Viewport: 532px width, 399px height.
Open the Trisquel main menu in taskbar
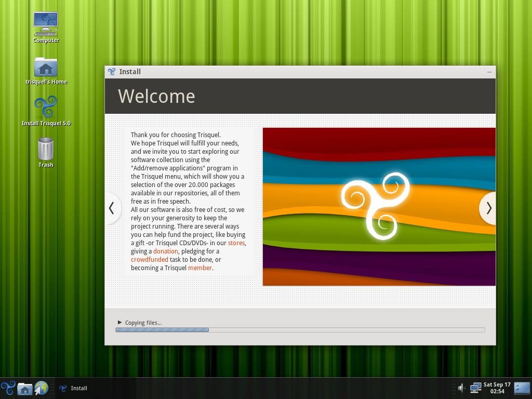pyautogui.click(x=8, y=388)
